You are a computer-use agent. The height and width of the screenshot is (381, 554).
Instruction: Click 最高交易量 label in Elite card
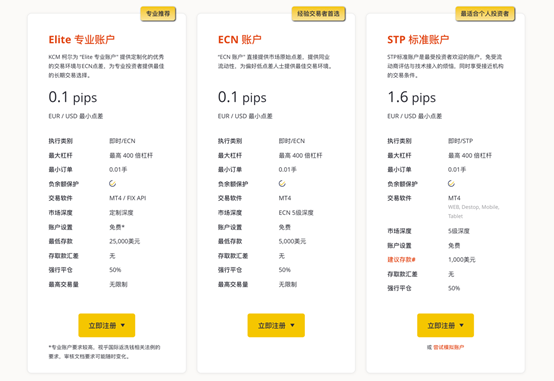tap(64, 285)
